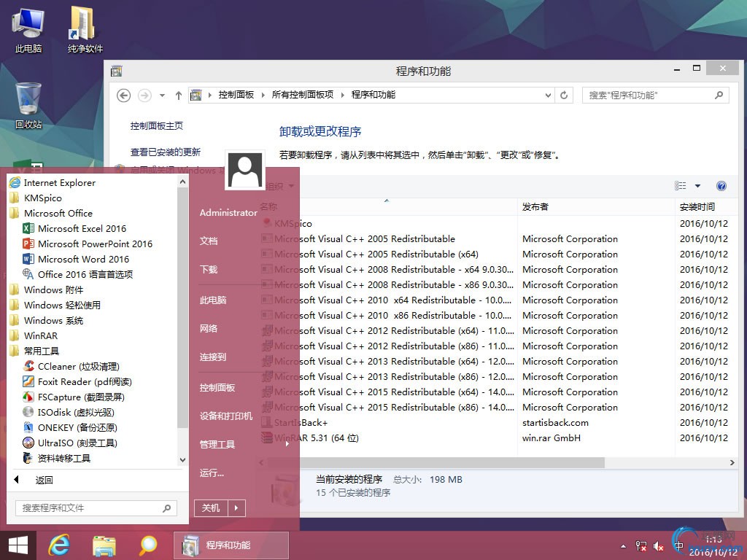This screenshot has height=560, width=747.
Task: Open the search magnifier on taskbar
Action: coord(147,545)
